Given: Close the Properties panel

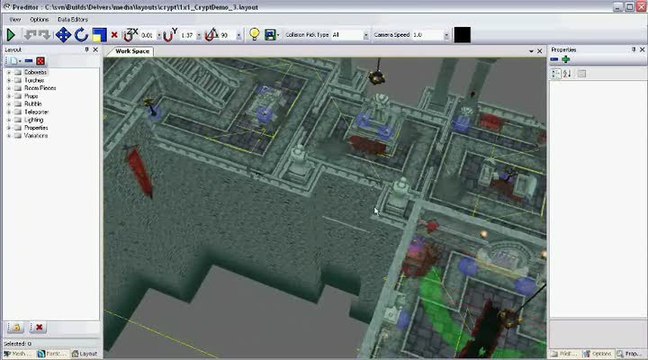Looking at the screenshot, I should pyautogui.click(x=642, y=50).
